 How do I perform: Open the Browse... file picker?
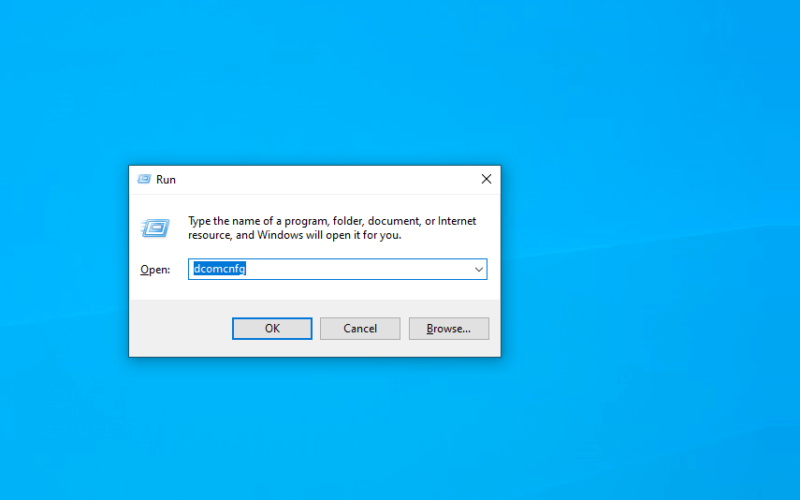(x=448, y=329)
